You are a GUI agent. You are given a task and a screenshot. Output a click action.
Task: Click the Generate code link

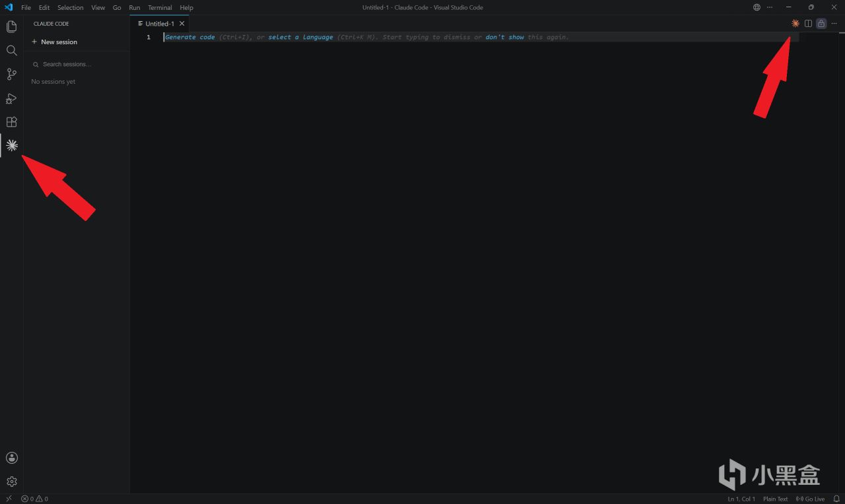coord(190,37)
